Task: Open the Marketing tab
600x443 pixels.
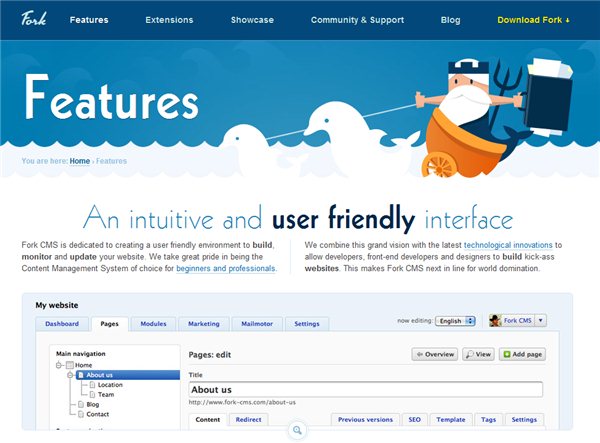Action: (204, 324)
